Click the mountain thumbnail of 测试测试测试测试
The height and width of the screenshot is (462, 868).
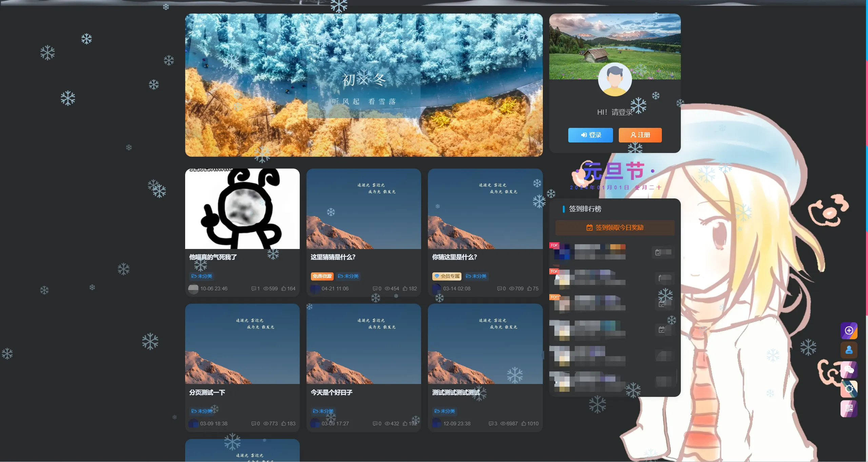coord(485,344)
